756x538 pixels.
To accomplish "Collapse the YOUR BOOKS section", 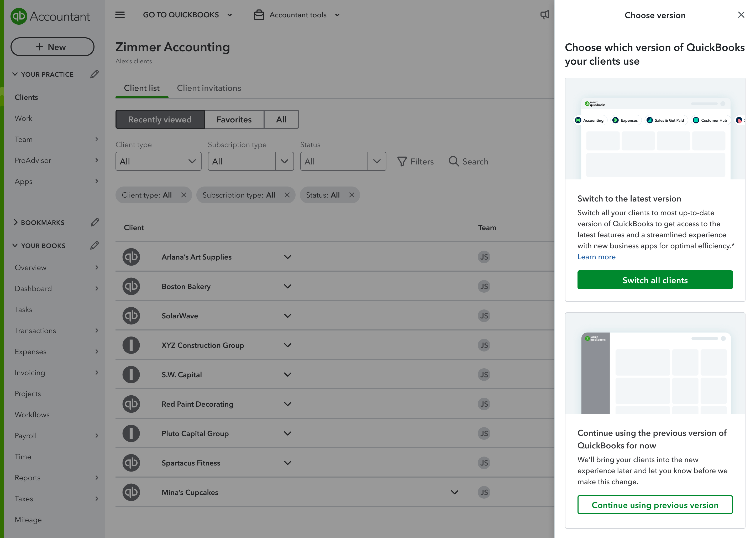I will 15,245.
